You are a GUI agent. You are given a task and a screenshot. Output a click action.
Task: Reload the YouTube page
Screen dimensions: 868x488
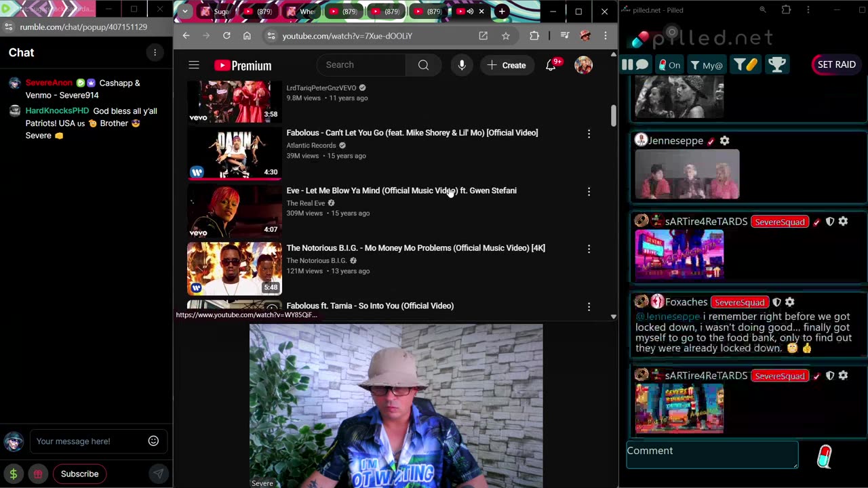click(x=226, y=36)
